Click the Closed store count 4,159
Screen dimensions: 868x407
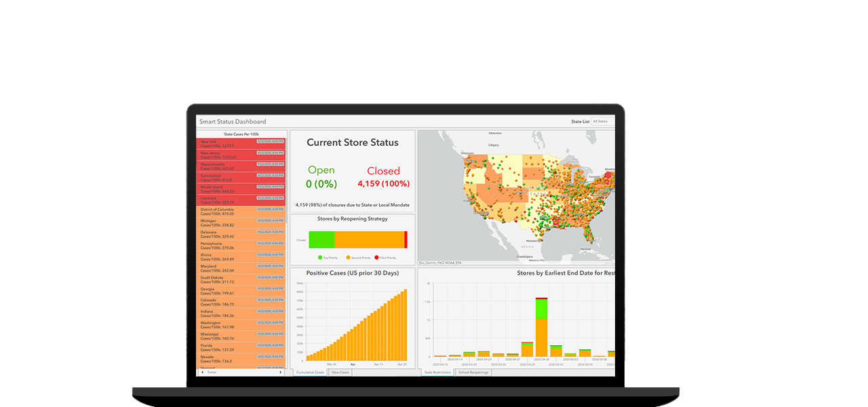[383, 184]
